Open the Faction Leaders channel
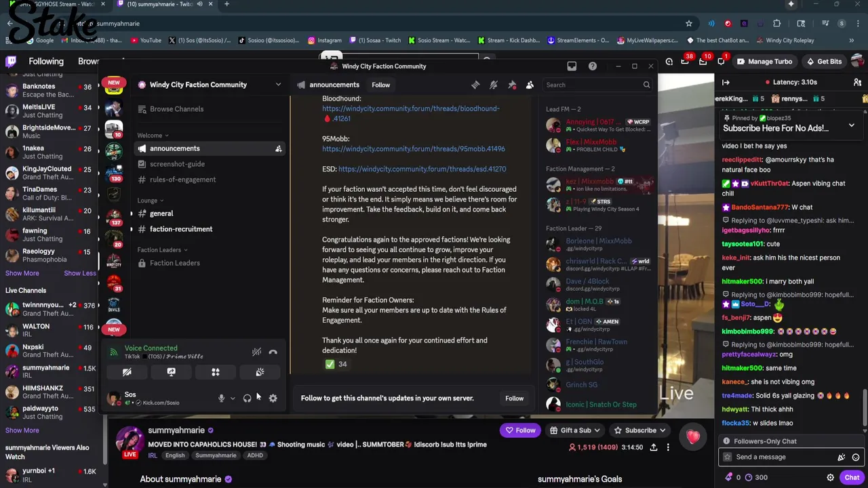This screenshot has height=488, width=868. tap(210, 263)
